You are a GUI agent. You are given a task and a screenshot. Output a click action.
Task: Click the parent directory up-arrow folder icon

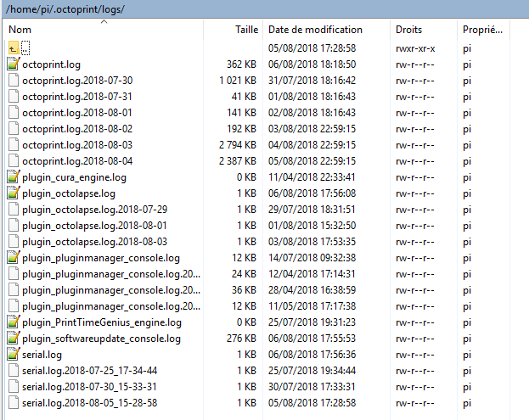[x=14, y=48]
